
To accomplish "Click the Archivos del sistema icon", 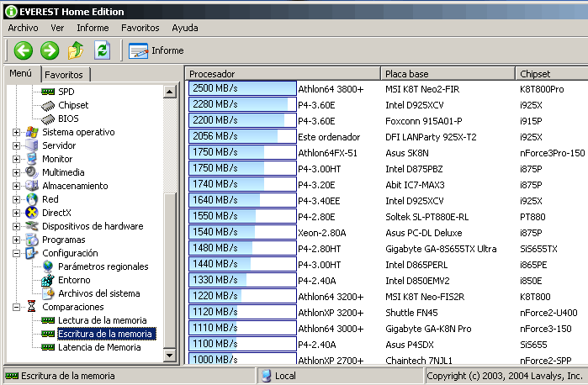I will click(49, 293).
